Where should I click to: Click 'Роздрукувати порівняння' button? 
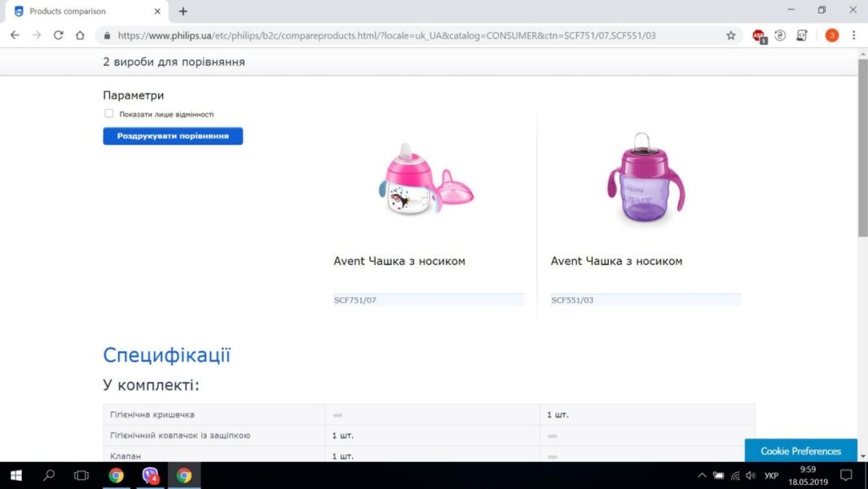(x=173, y=136)
